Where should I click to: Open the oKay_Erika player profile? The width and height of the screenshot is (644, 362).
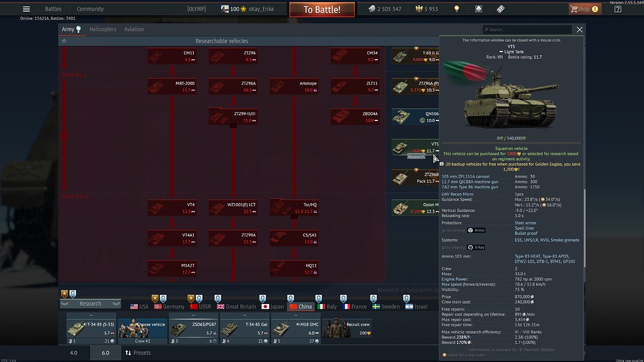point(261,9)
